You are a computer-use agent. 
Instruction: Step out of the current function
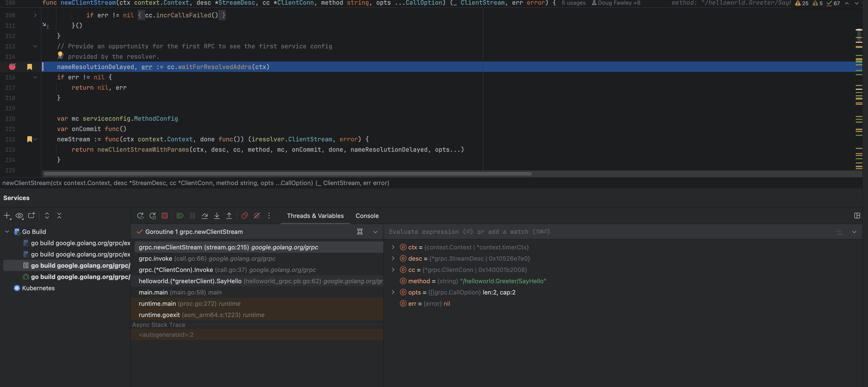coord(229,216)
